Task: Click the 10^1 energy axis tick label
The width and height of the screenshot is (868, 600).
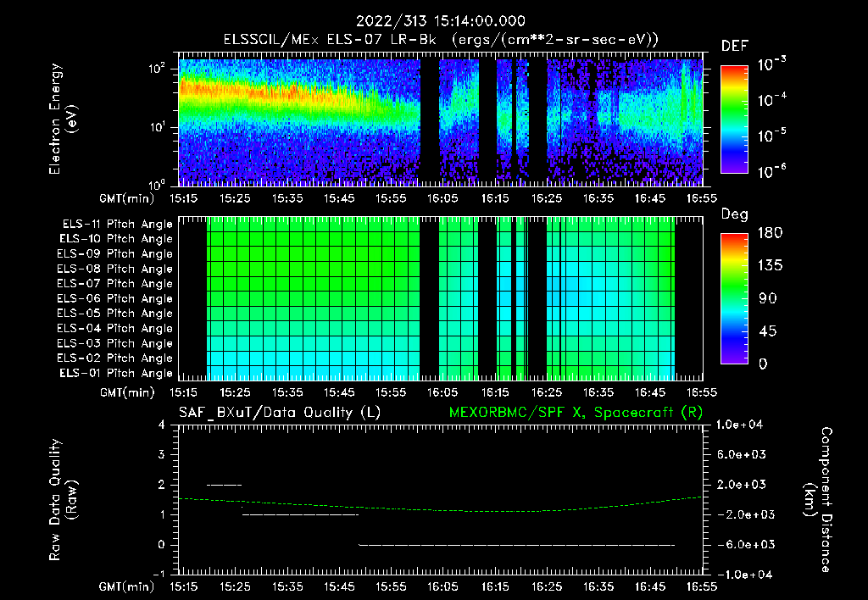Action: point(157,127)
